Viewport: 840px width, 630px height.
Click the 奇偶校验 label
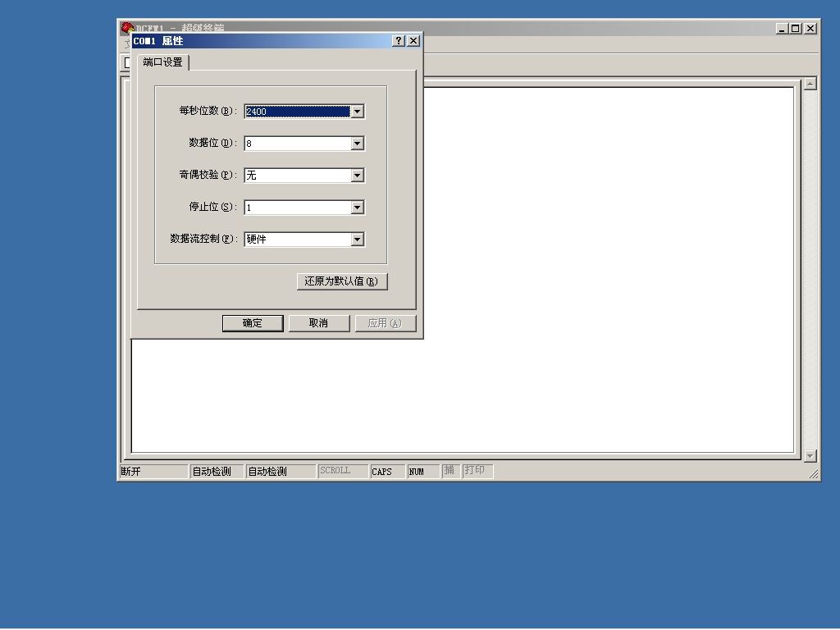pyautogui.click(x=208, y=175)
